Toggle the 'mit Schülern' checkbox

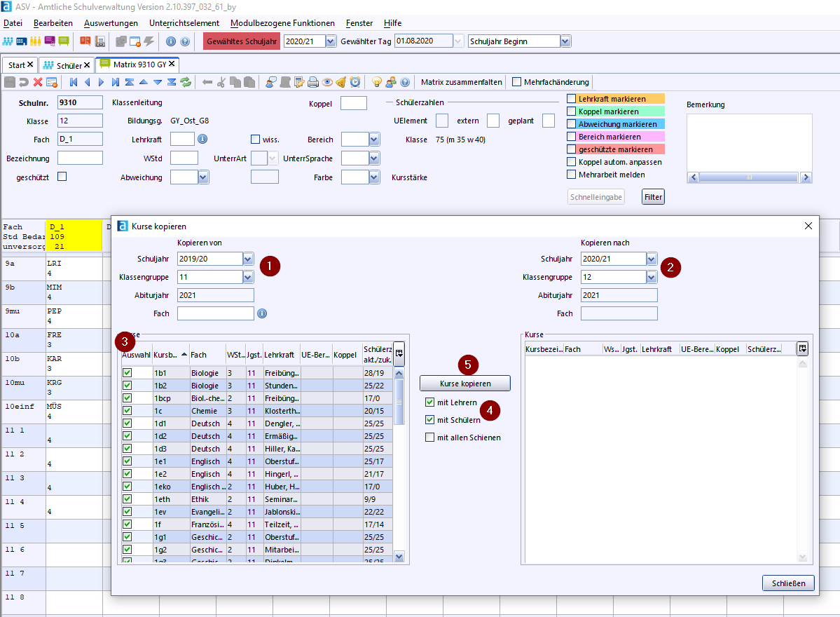429,420
